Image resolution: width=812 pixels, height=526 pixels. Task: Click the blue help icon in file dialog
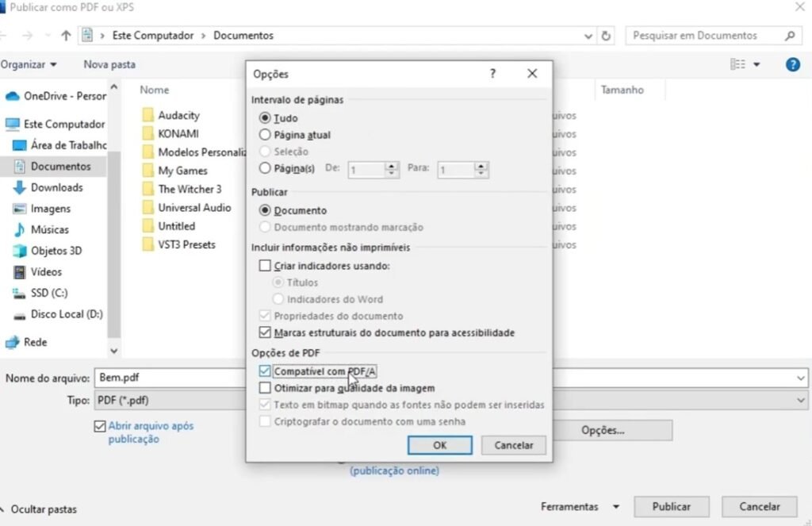pos(792,64)
